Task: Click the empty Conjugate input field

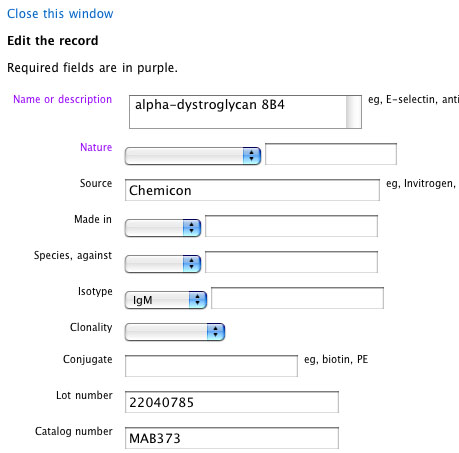Action: point(211,366)
